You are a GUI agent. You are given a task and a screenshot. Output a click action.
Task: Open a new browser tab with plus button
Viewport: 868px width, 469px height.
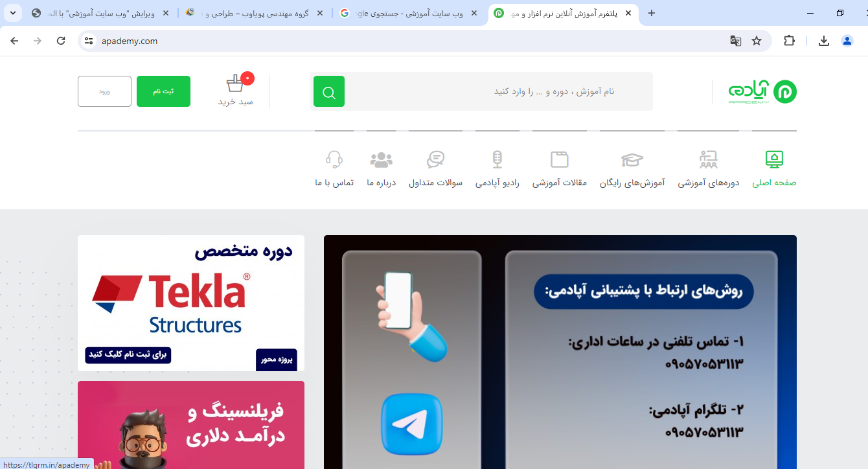point(652,13)
